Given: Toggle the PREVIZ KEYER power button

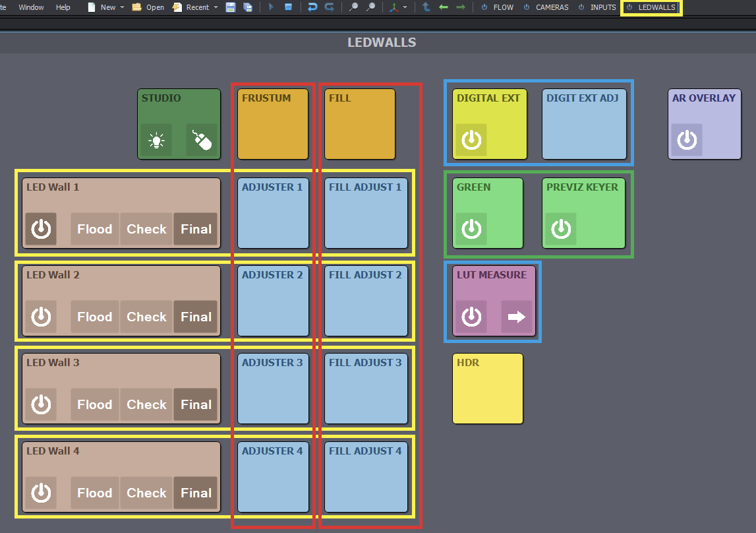Looking at the screenshot, I should (x=561, y=229).
